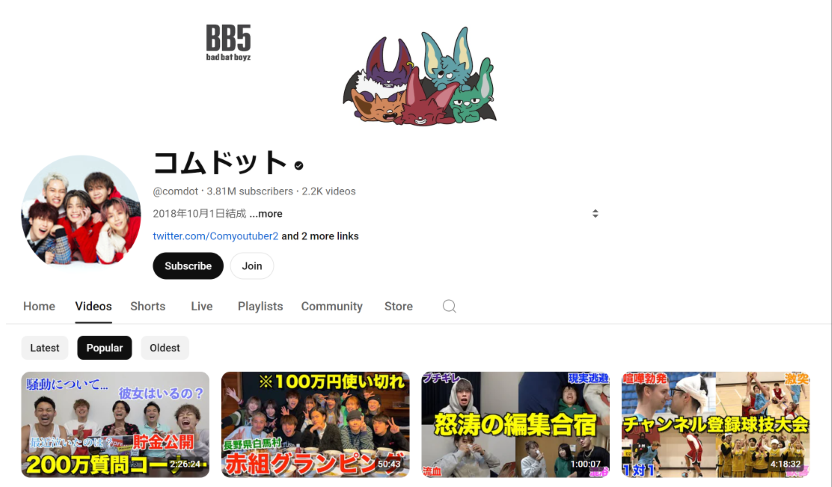The image size is (832, 487).
Task: Play the 赤組グランピング video thumbnail
Action: click(x=315, y=424)
